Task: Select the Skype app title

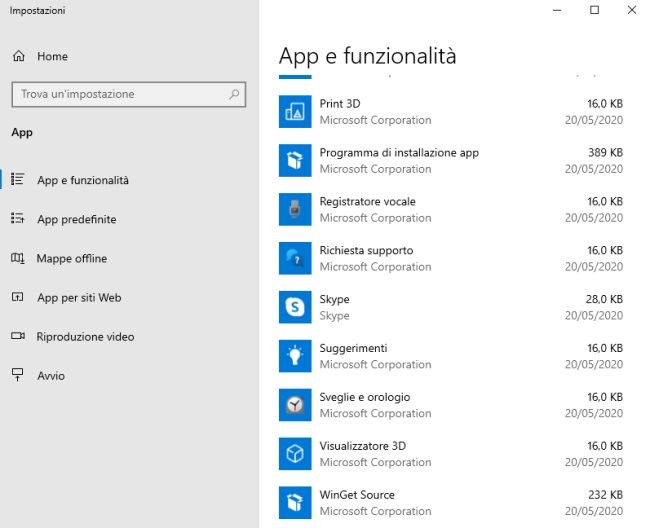Action: [x=335, y=300]
